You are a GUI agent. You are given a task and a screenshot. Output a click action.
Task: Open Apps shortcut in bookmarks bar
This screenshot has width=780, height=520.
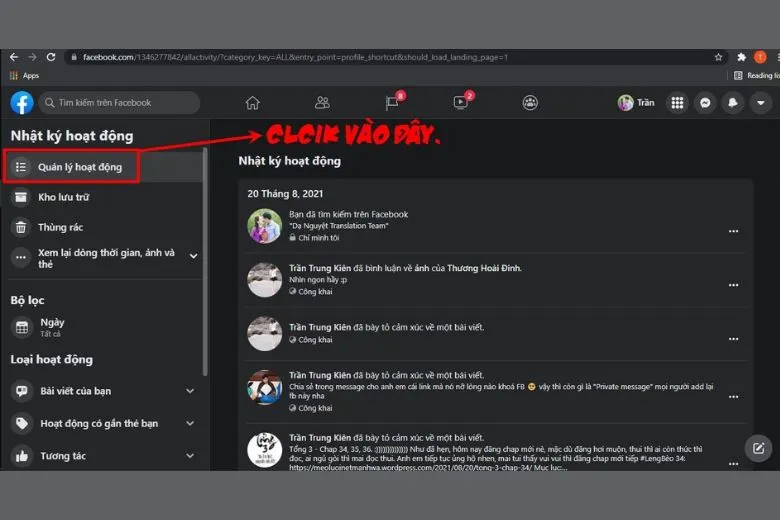pos(24,76)
